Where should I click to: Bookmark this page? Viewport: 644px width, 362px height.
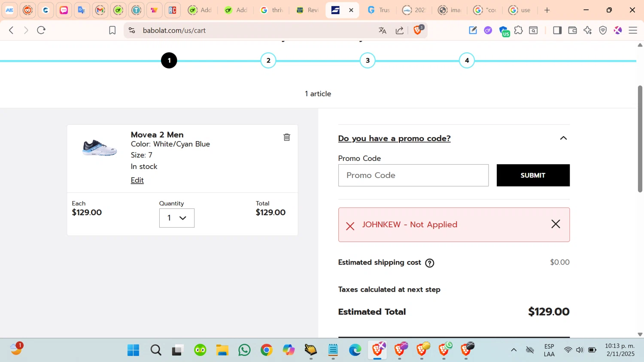(112, 30)
